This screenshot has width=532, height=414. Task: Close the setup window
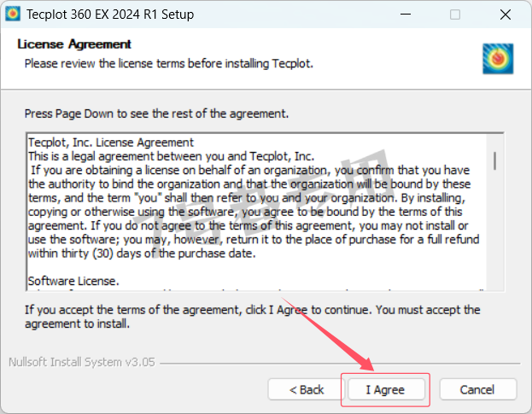pyautogui.click(x=506, y=15)
